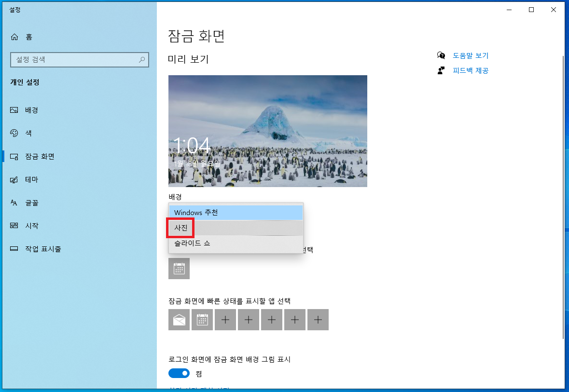The width and height of the screenshot is (569, 392).
Task: Click the 개인 설정 sidebar heading
Action: click(x=25, y=82)
